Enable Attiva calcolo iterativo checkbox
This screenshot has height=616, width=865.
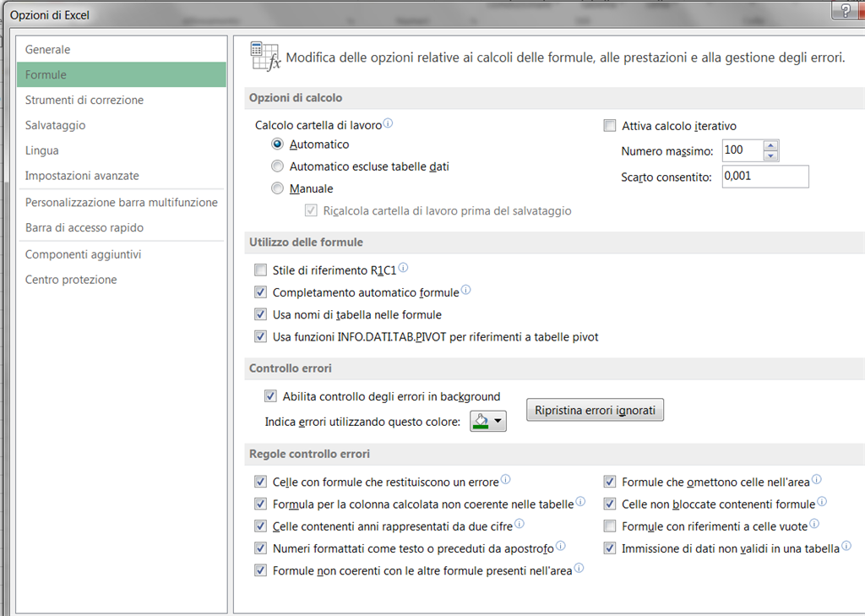coord(610,125)
